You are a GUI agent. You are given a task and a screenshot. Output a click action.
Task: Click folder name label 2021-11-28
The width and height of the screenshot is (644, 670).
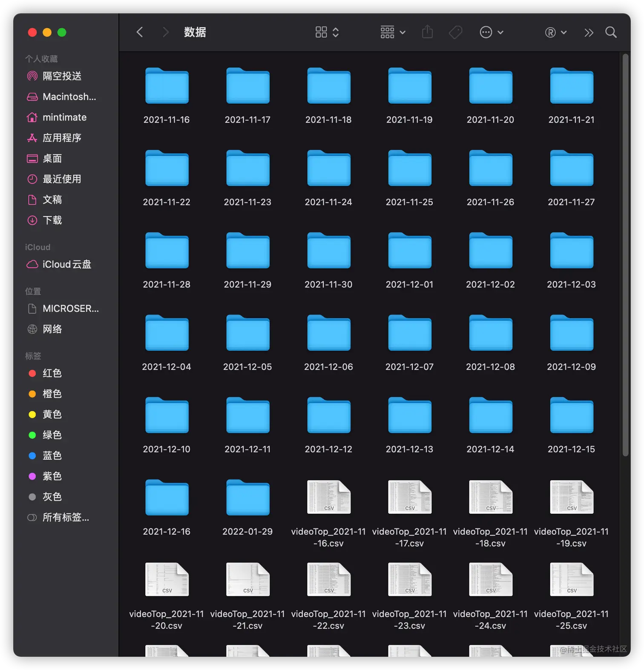(167, 284)
